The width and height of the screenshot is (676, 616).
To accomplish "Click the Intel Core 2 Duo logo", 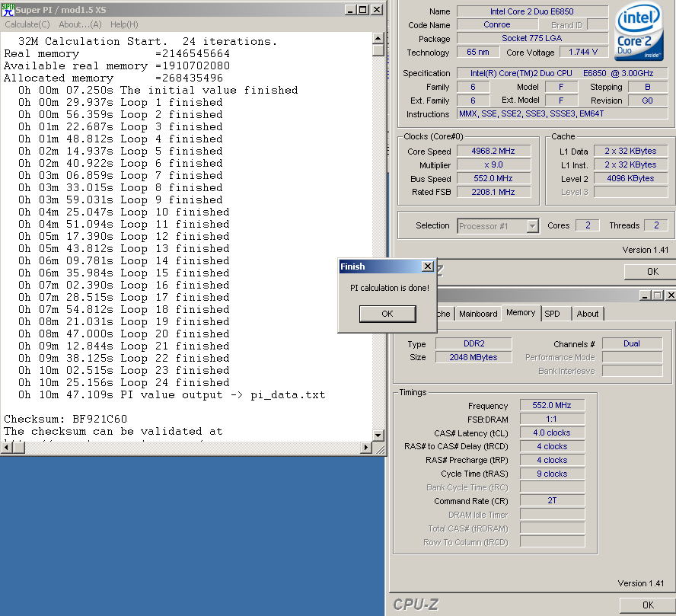I will pos(639,31).
